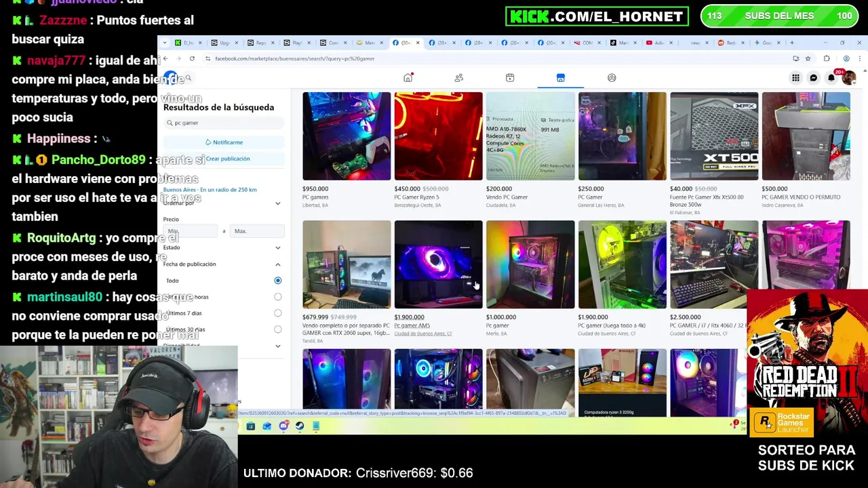868x488 pixels.
Task: Click the browser Back arrow
Action: [x=165, y=58]
